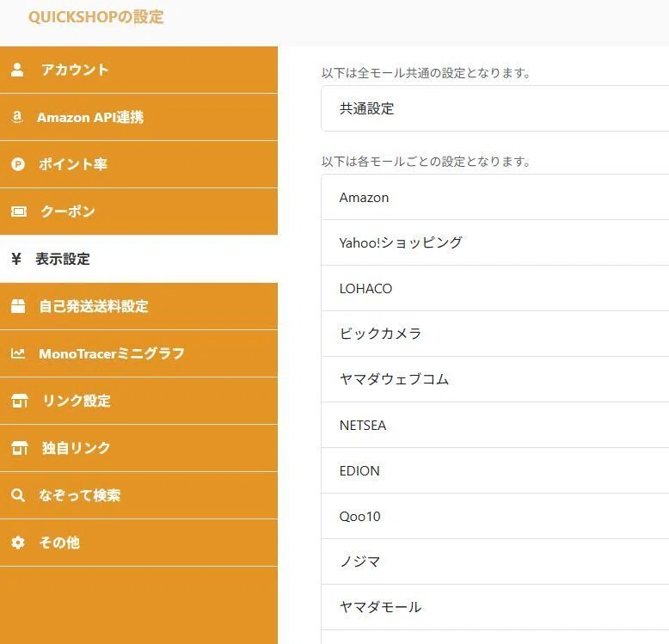The width and height of the screenshot is (669, 644).
Task: Expand the ノジマ settings row
Action: tap(495, 562)
